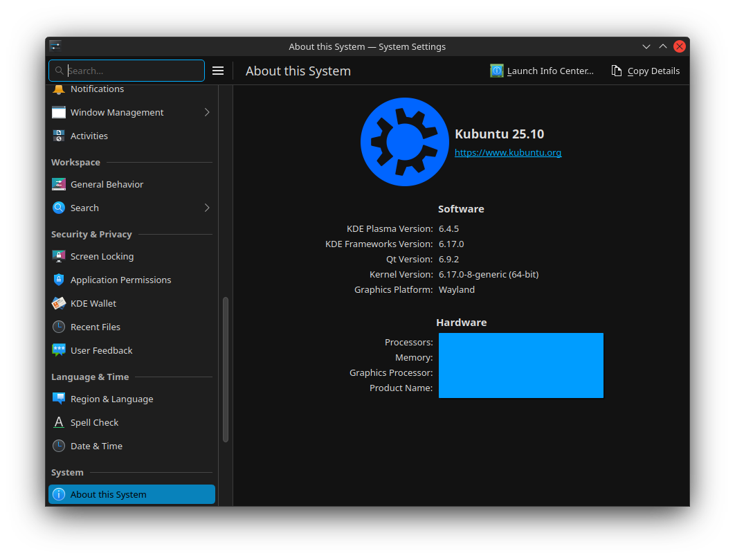Open General Behavior settings
This screenshot has height=560, width=735.
[x=131, y=184]
